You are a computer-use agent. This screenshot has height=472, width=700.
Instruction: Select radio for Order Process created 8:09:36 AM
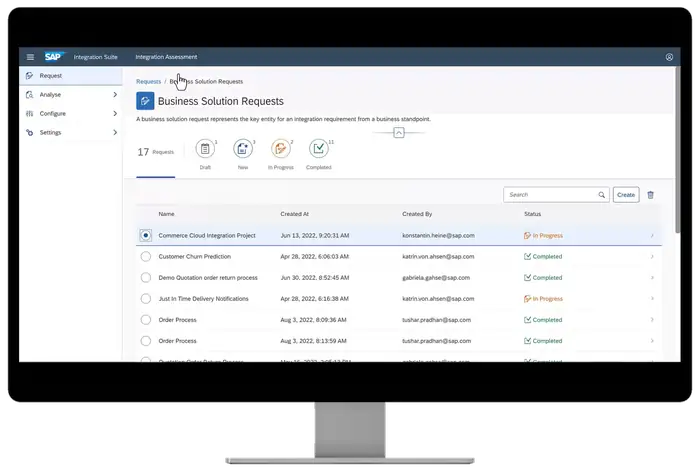coord(146,320)
